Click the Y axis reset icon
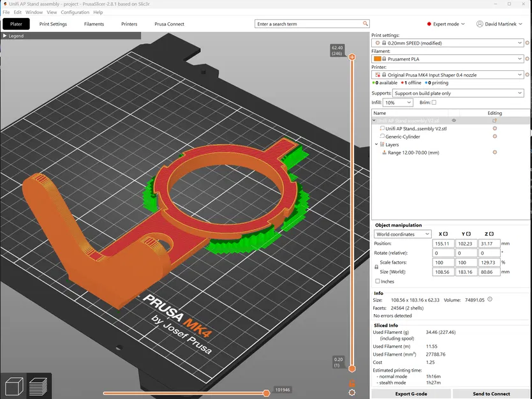The image size is (532, 399). pos(469,234)
